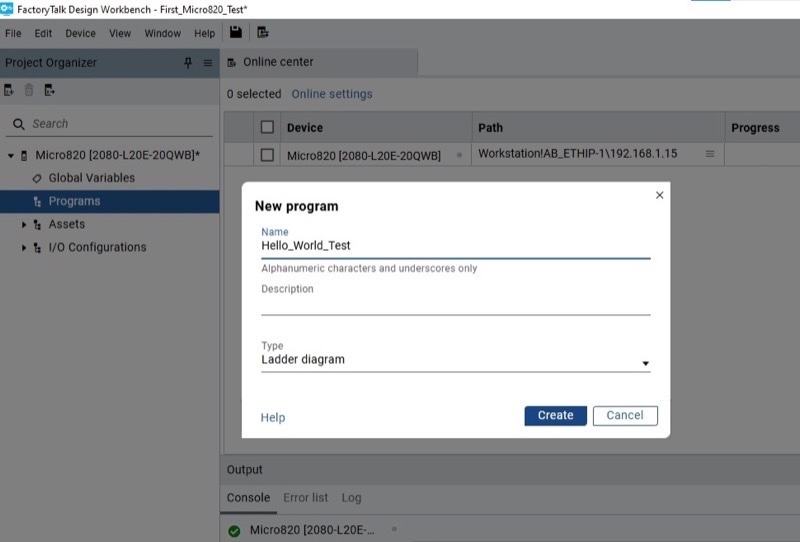Viewport: 800px width, 542px height.
Task: Click the 0 selected label
Action: coord(254,94)
